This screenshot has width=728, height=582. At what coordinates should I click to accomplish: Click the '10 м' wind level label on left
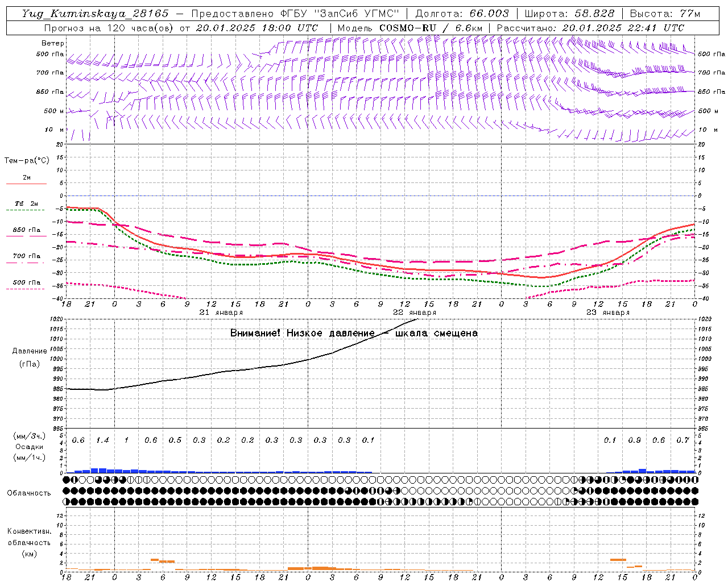55,130
